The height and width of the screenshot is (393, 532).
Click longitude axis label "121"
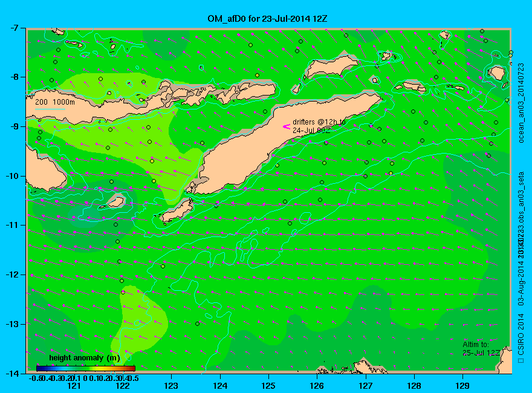[x=74, y=386]
